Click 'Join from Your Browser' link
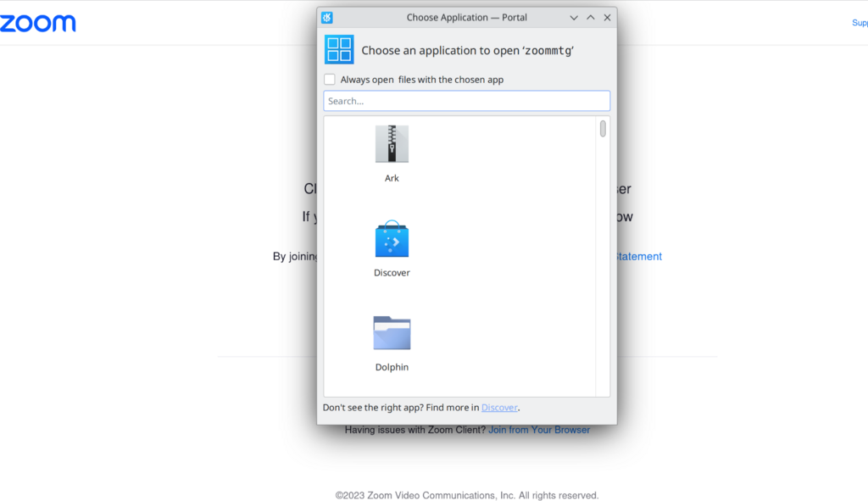The width and height of the screenshot is (868, 501). [x=539, y=430]
